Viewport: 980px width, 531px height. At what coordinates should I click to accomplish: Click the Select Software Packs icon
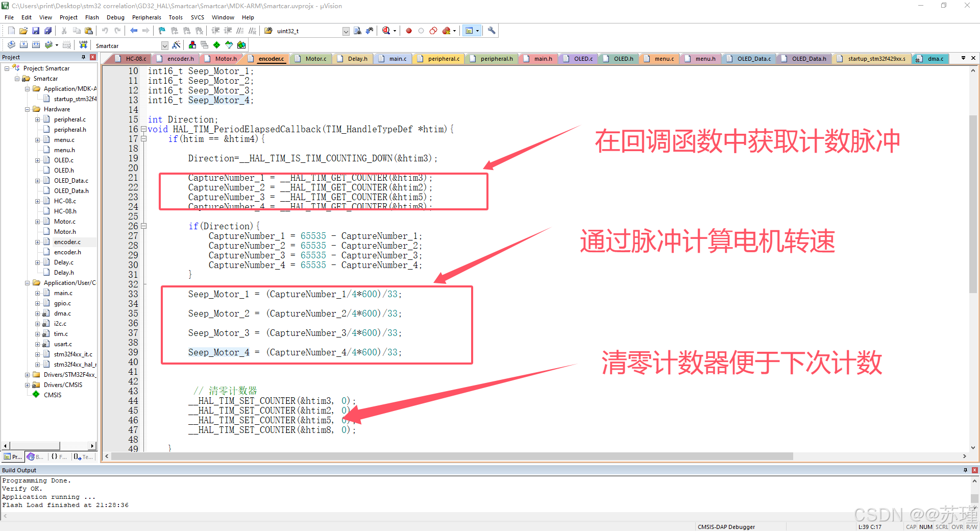pos(229,45)
